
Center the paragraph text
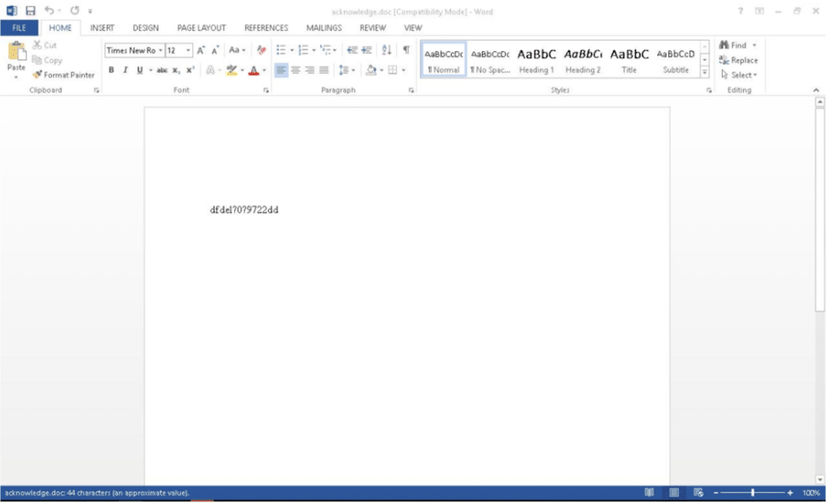(296, 70)
